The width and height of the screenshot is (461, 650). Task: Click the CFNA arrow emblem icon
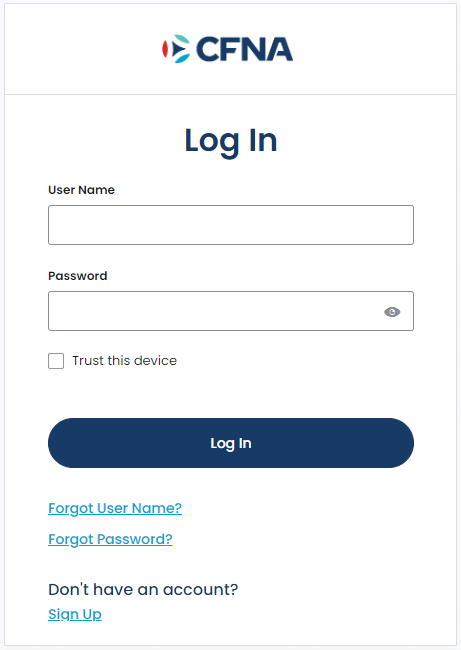coord(176,49)
